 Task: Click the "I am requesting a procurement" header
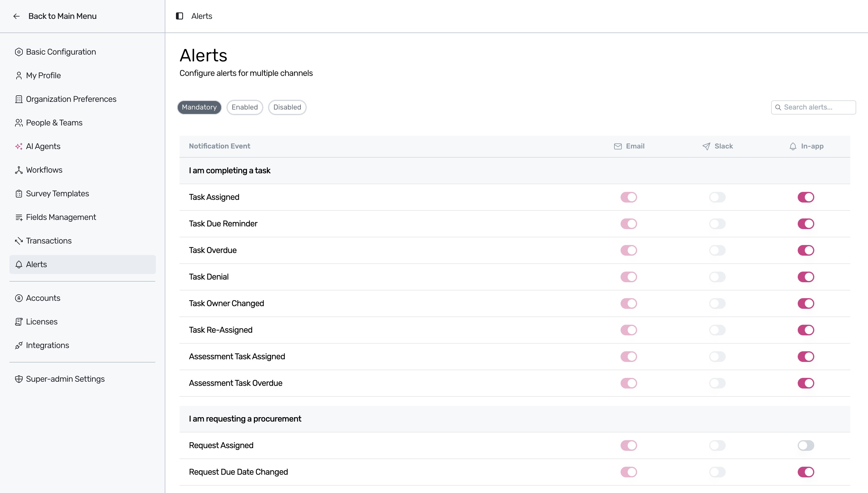515,419
